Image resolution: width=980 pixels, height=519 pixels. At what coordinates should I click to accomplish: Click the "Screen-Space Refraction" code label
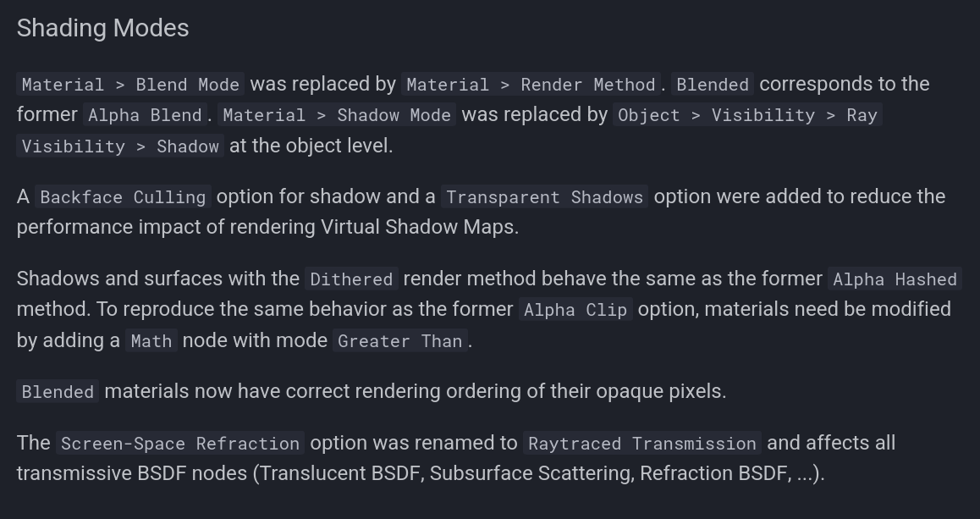point(180,444)
